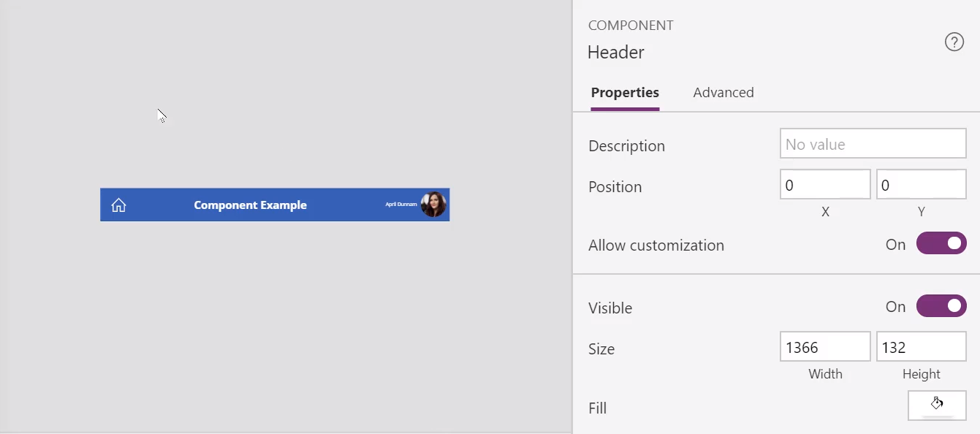Viewport: 980px width, 434px height.
Task: Click the Size Height field
Action: coord(922,347)
